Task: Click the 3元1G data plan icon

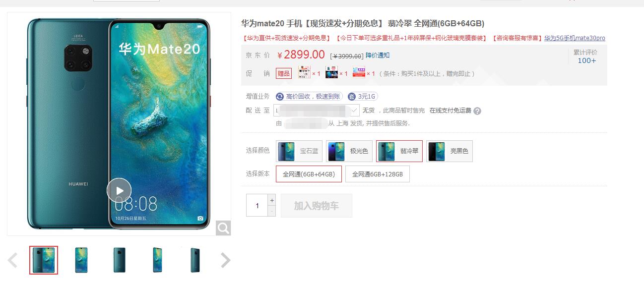Action: [352, 97]
